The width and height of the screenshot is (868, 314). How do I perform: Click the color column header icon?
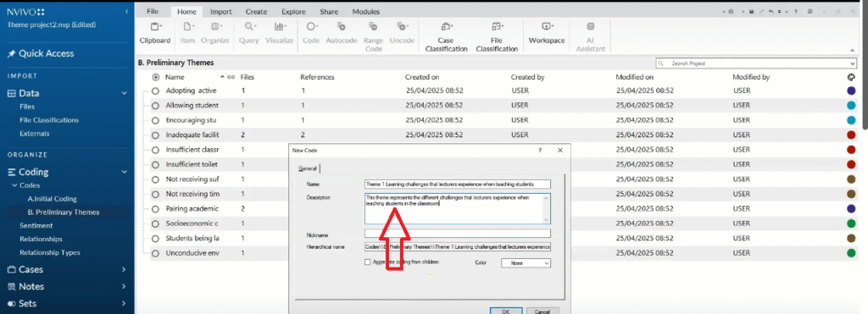coord(851,77)
